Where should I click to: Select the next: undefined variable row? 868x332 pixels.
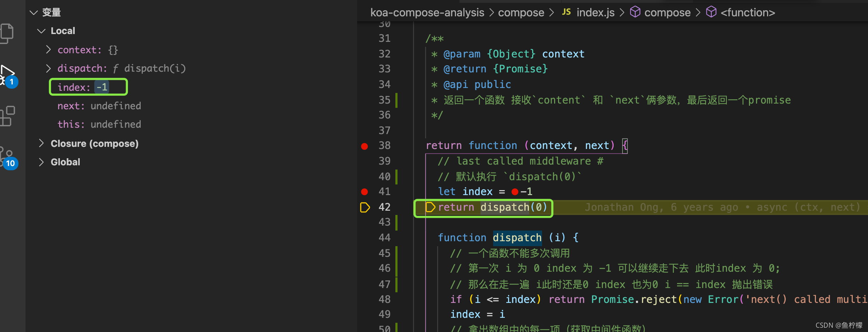coord(99,106)
